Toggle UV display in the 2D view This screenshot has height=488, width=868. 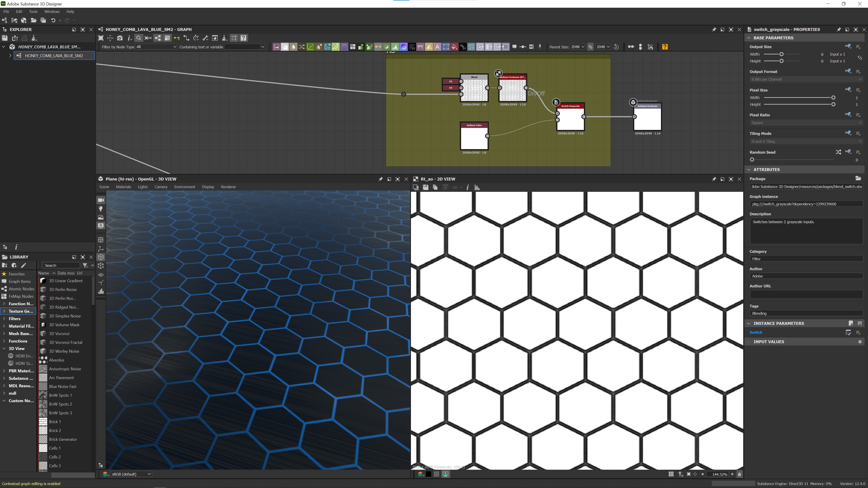pyautogui.click(x=455, y=188)
